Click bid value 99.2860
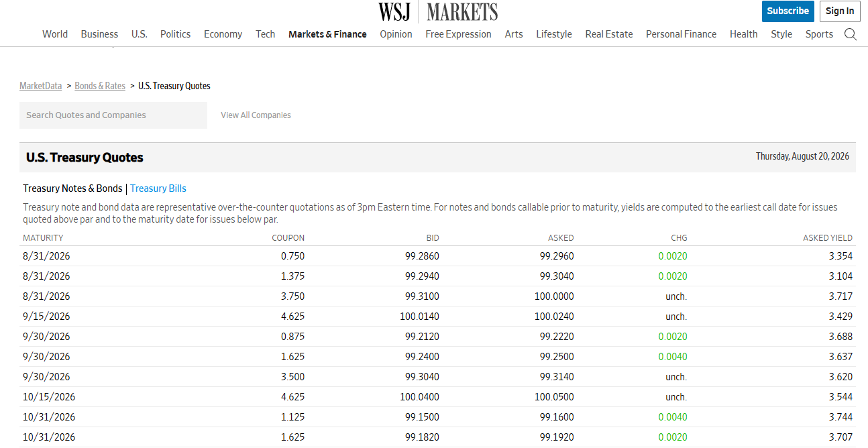Viewport: 868px width, 448px height. [x=422, y=256]
